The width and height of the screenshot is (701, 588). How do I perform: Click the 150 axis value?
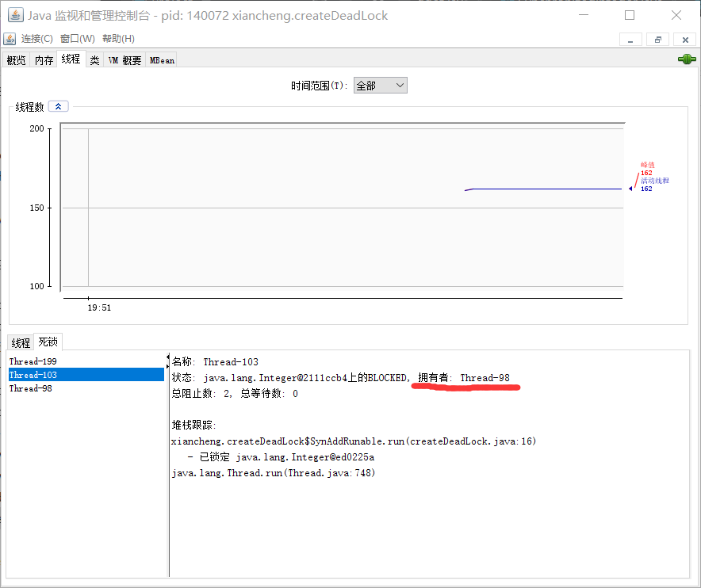click(x=36, y=208)
